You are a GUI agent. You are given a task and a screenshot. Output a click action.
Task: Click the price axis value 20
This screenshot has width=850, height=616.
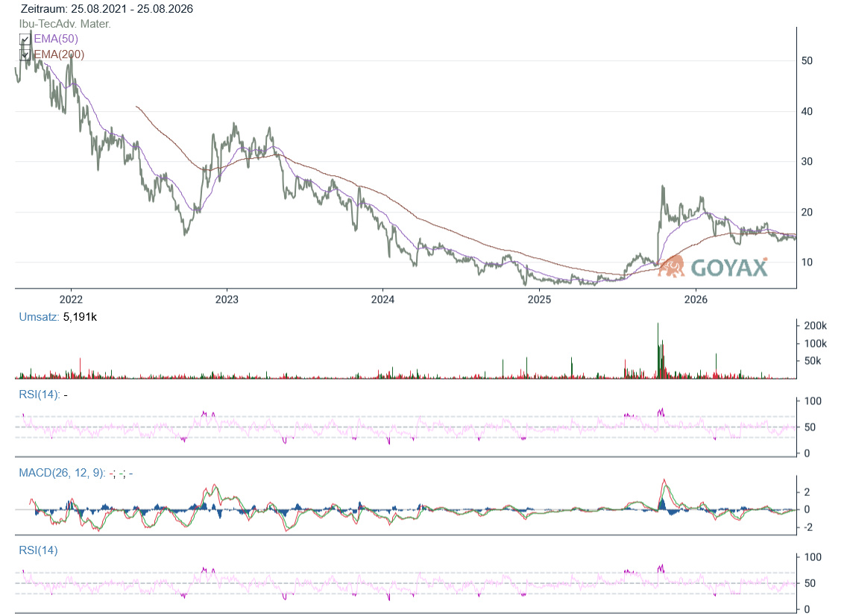point(807,212)
